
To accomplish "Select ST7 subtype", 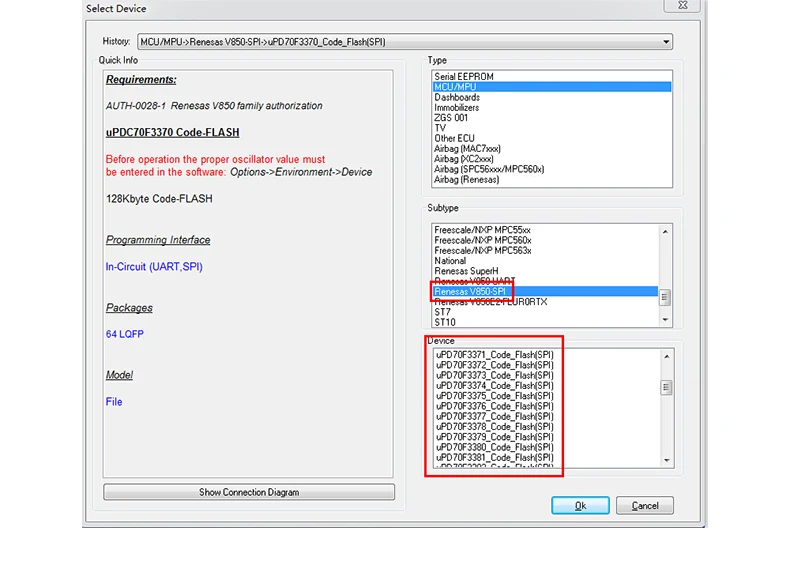I will click(545, 312).
